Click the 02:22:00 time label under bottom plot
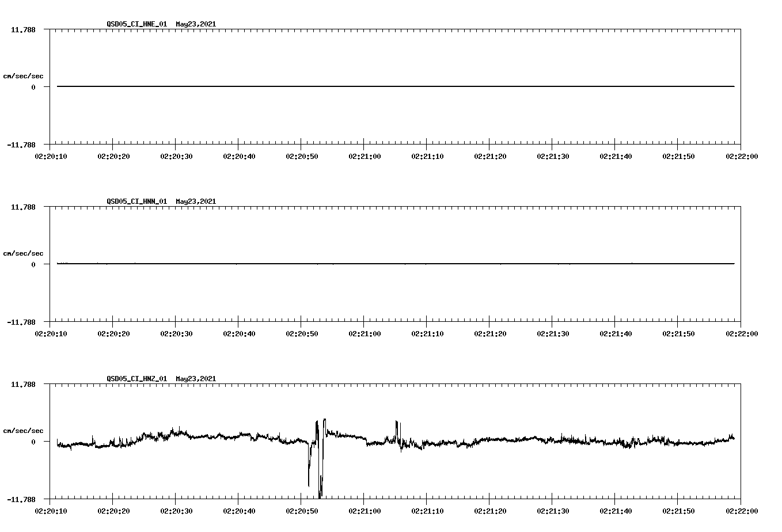This screenshot has height=532, width=782. click(742, 511)
